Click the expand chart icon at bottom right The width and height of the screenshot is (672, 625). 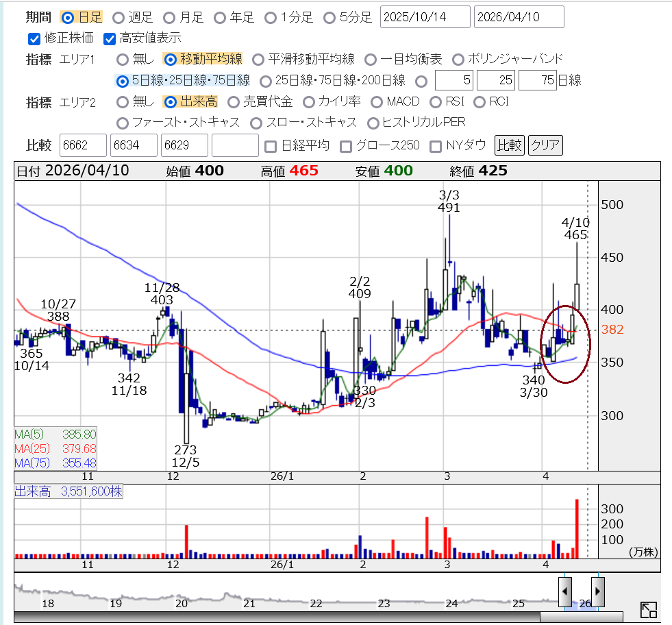coord(648,609)
